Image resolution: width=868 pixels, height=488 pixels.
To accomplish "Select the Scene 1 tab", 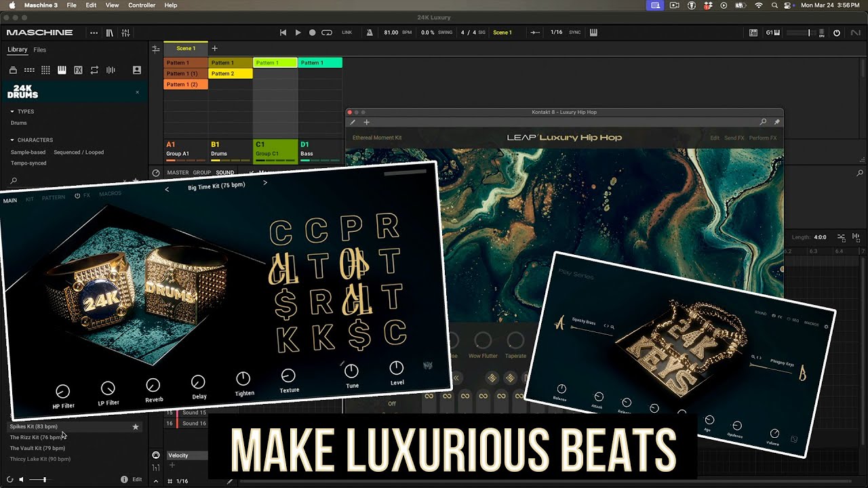I will (186, 49).
